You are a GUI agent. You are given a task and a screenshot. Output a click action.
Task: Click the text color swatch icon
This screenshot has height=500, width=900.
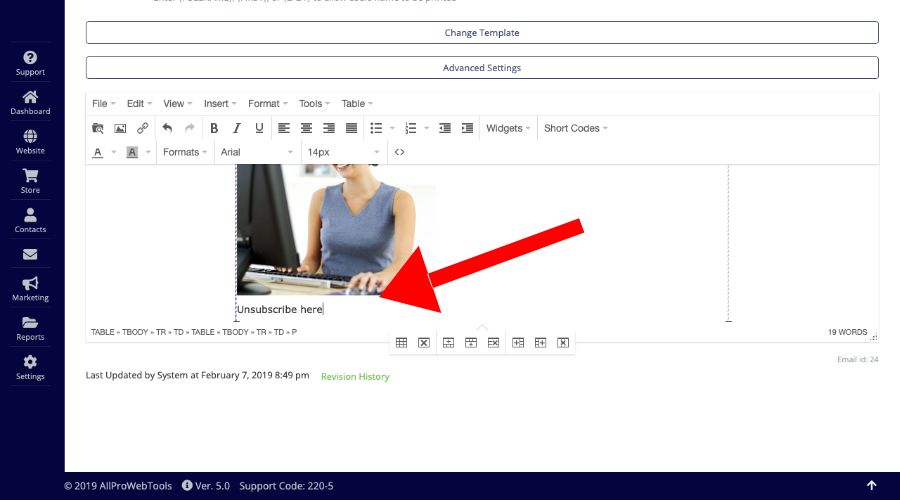click(98, 152)
